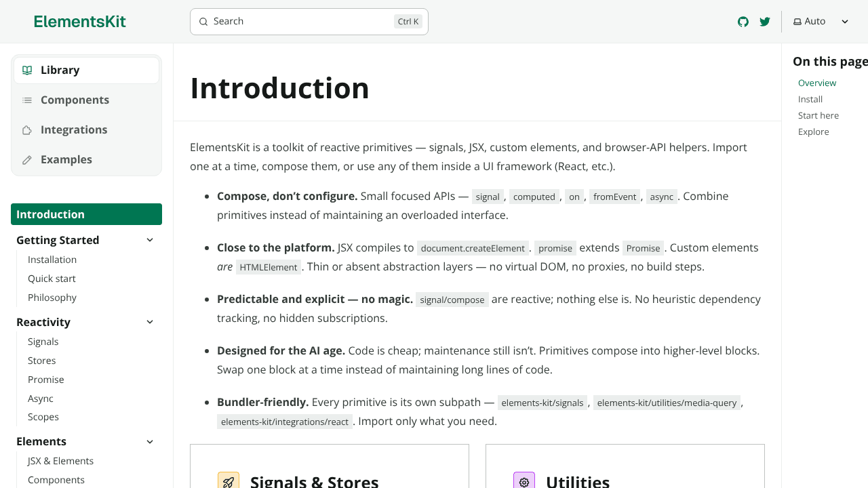Screen dimensions: 868x488
Task: Click the Getting Started heading
Action: pos(58,240)
